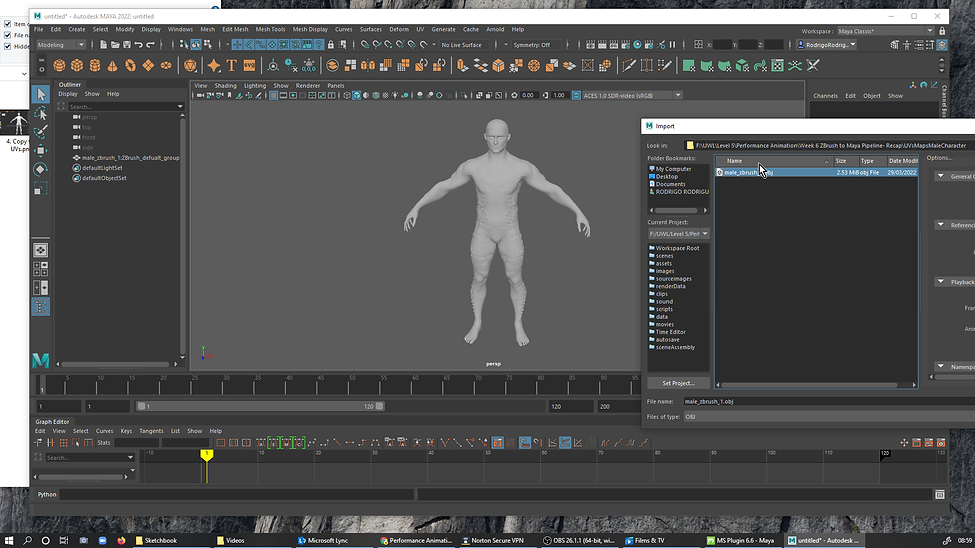
Task: Create a polygon cylinder from the shelf
Action: pos(95,65)
